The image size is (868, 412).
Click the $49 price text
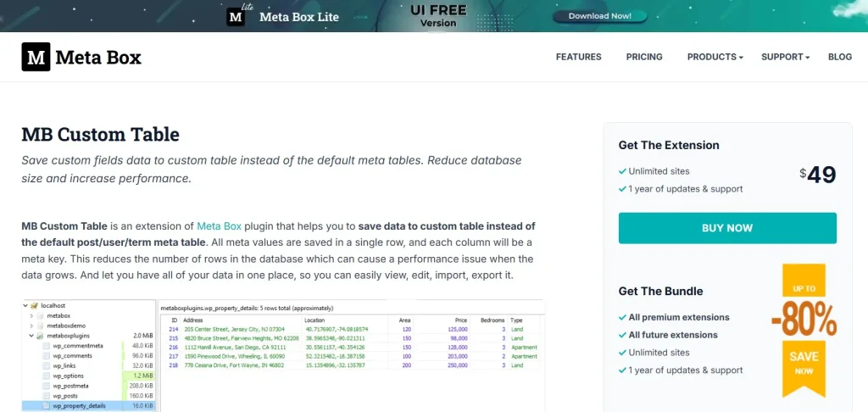[818, 175]
